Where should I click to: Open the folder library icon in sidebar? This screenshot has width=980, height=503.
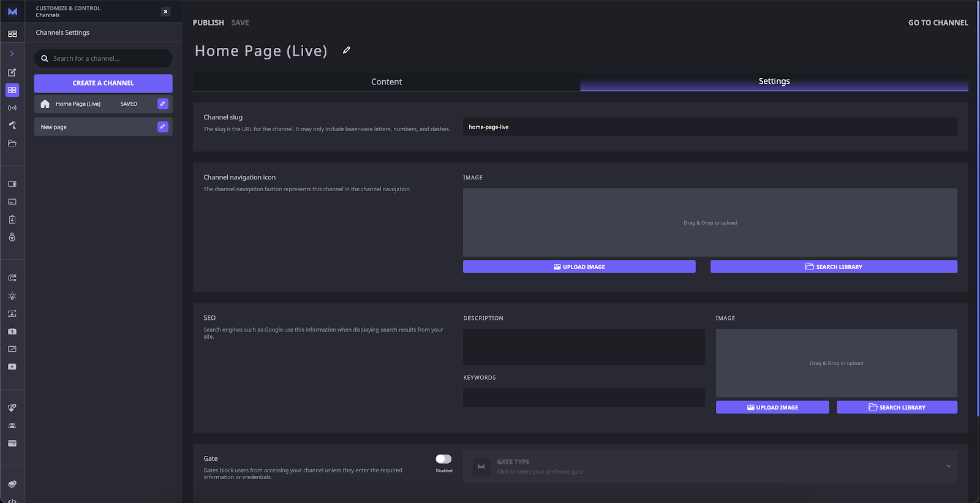point(12,143)
